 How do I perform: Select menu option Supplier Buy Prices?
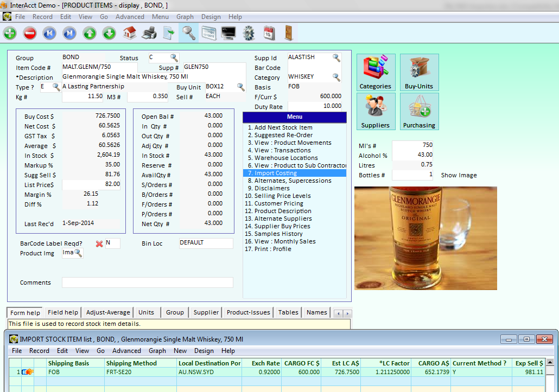pos(295,226)
